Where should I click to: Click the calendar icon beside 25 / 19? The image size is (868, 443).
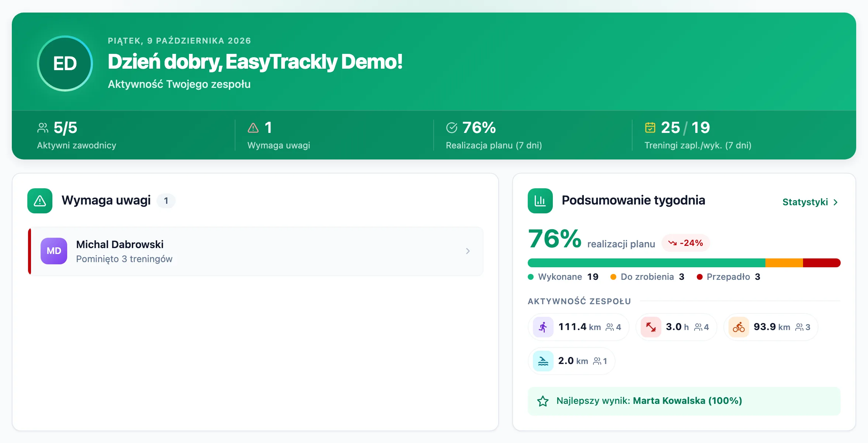(x=650, y=128)
